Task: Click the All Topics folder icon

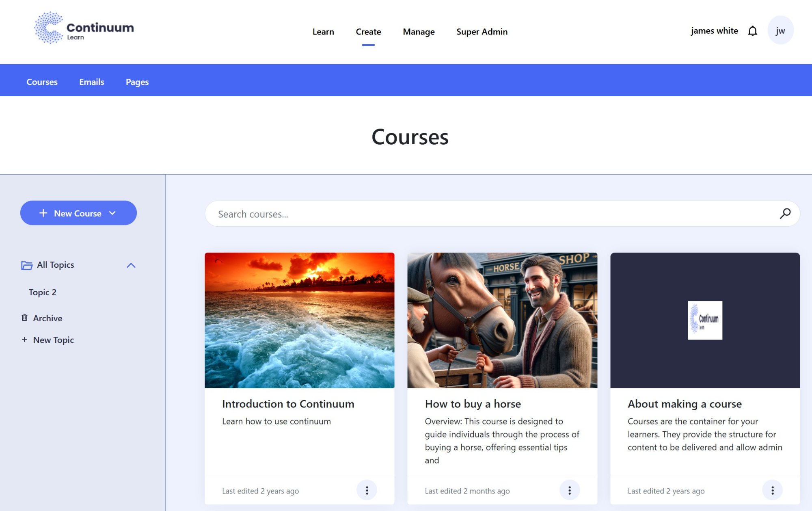Action: (27, 265)
